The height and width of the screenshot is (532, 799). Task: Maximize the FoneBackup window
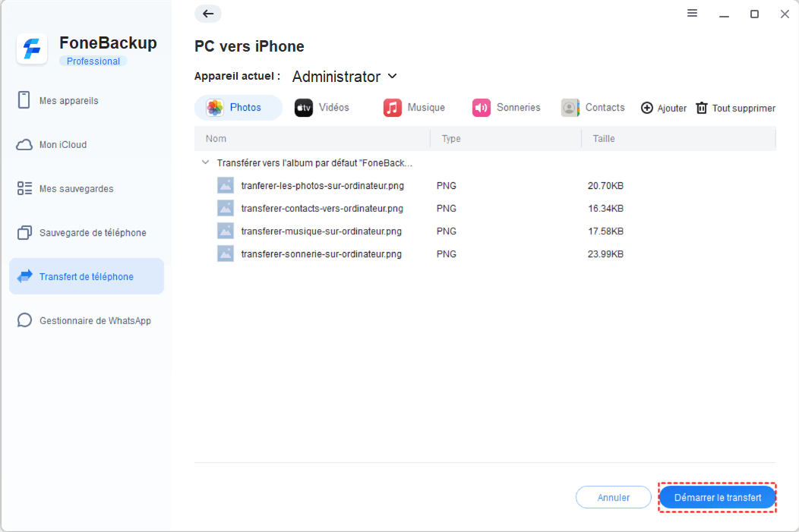tap(755, 14)
